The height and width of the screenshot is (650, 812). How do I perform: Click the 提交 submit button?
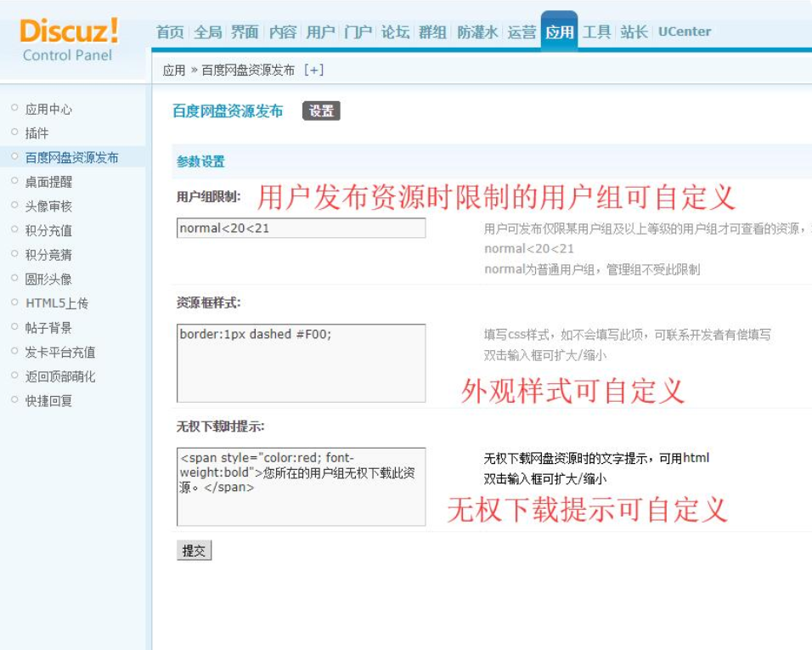(195, 551)
